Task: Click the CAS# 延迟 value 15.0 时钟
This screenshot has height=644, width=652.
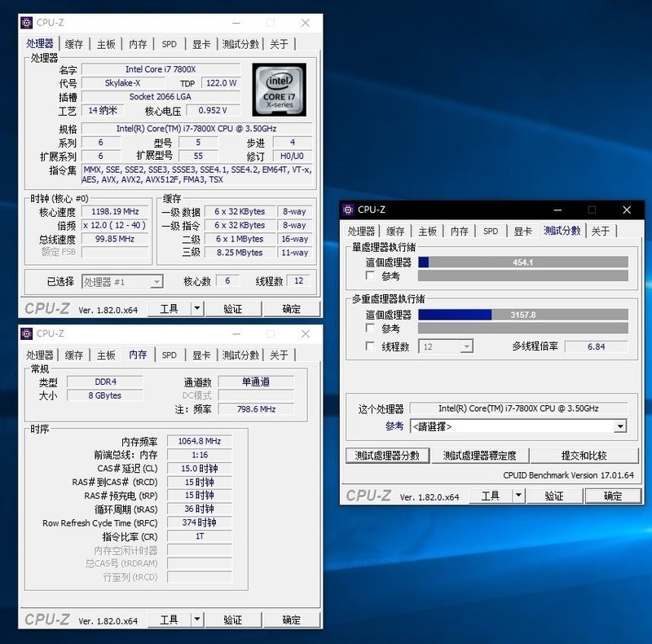Action: click(x=200, y=469)
